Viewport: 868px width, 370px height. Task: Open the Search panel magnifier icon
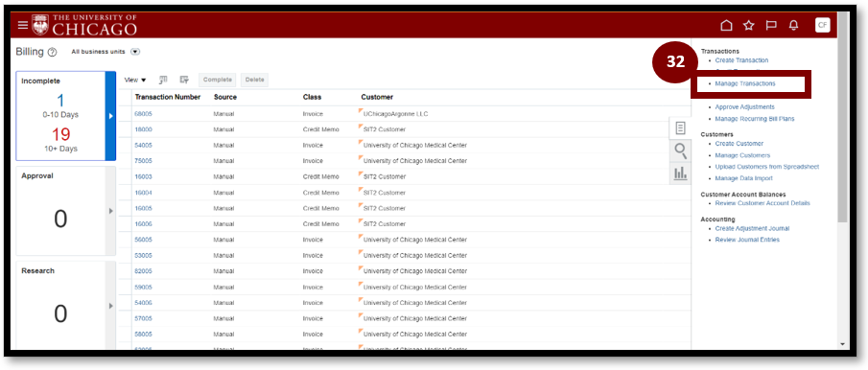[x=680, y=151]
